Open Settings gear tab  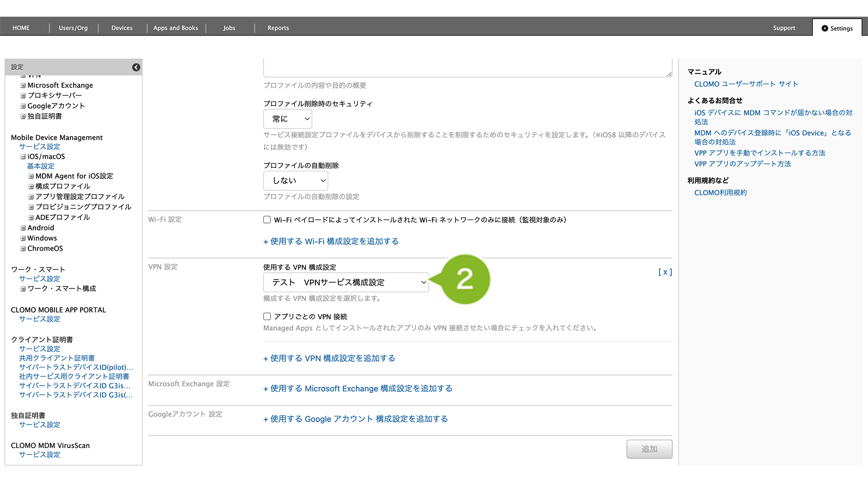click(x=837, y=28)
